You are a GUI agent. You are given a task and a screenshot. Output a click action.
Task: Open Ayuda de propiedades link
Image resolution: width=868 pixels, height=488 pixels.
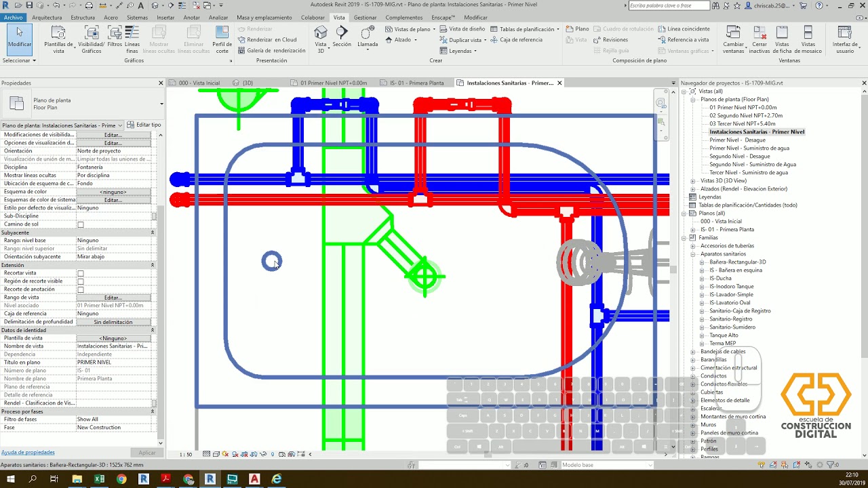tap(28, 452)
